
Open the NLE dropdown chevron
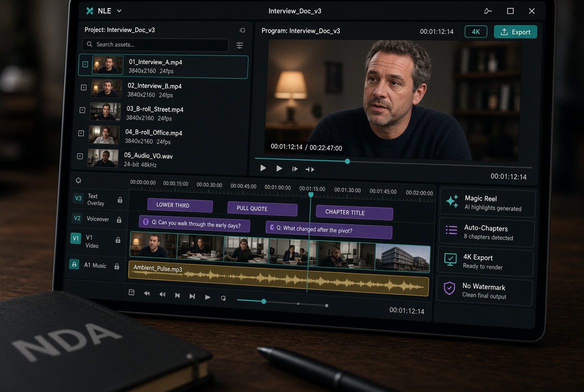point(119,11)
